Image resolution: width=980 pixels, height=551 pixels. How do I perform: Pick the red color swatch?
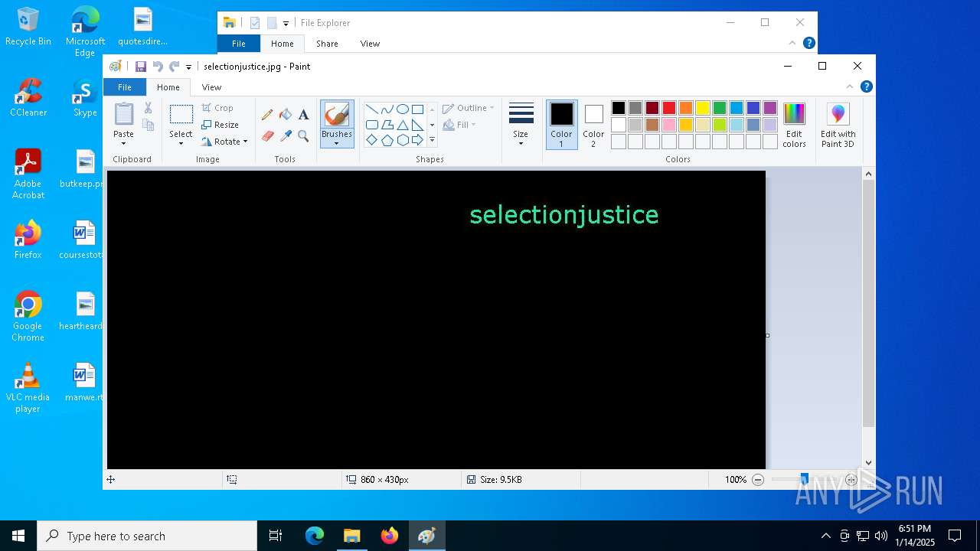[x=669, y=108]
